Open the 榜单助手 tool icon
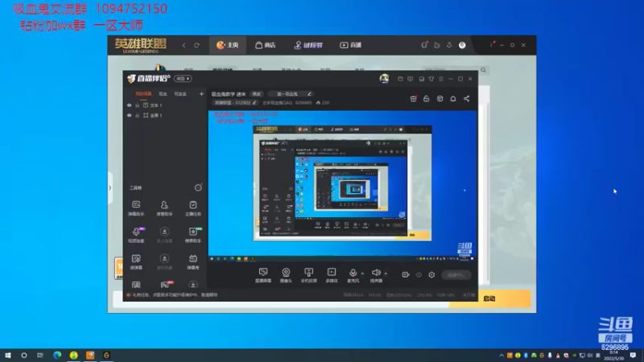The image size is (644, 362). click(x=192, y=235)
